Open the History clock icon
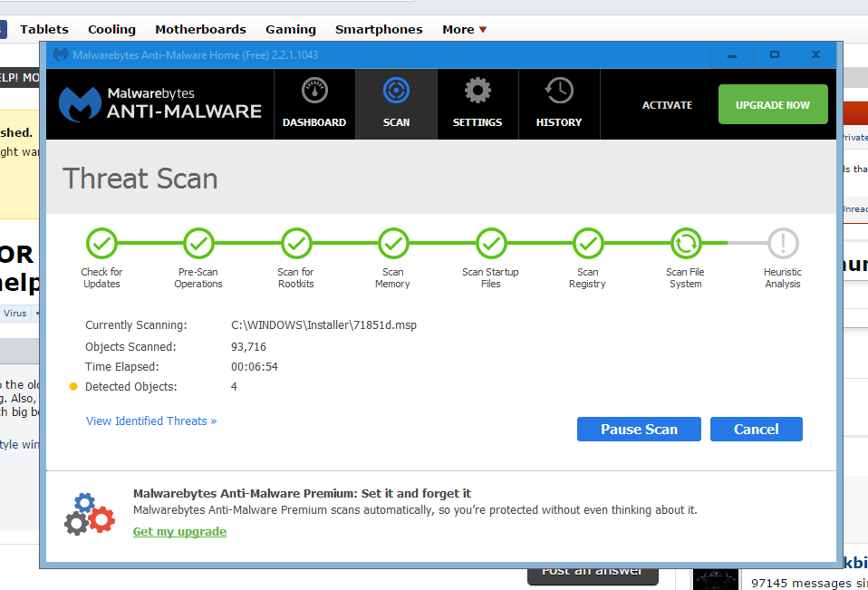868x590 pixels. click(559, 91)
